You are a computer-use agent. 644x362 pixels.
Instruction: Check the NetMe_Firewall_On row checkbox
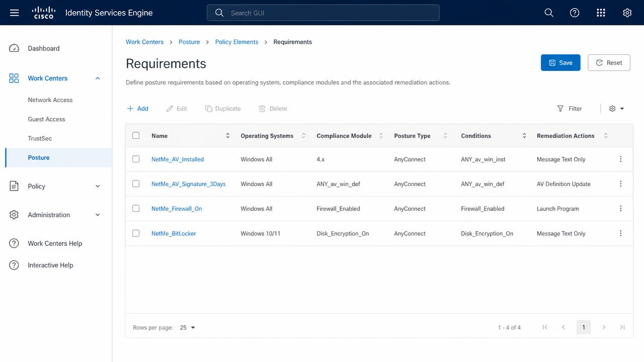point(136,209)
